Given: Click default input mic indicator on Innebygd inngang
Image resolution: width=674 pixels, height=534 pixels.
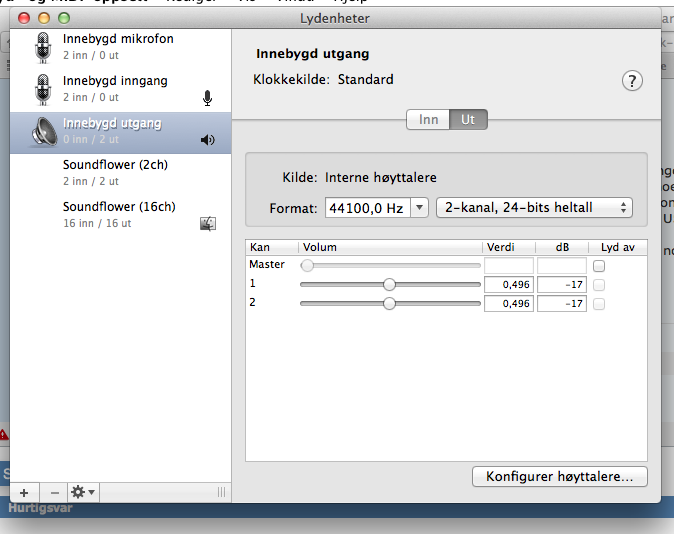Looking at the screenshot, I should (x=207, y=98).
